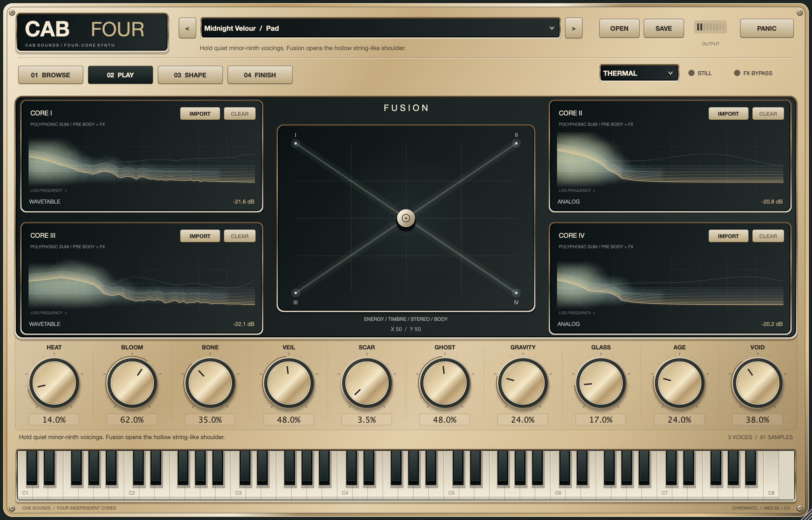Click the SCAR knob
The image size is (812, 520).
pos(366,383)
